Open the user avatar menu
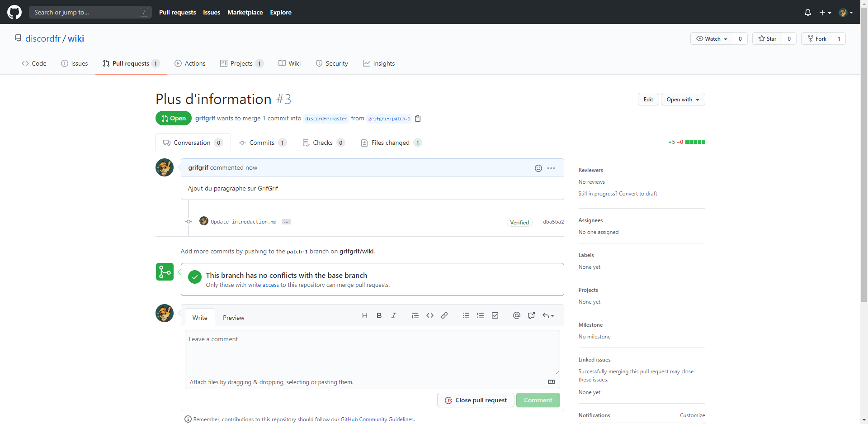The width and height of the screenshot is (868, 424). pyautogui.click(x=845, y=13)
